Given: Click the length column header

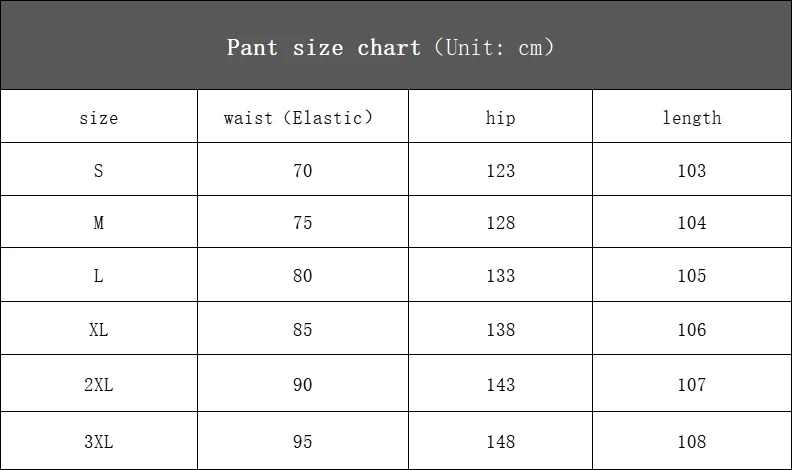Looking at the screenshot, I should click(x=691, y=118).
